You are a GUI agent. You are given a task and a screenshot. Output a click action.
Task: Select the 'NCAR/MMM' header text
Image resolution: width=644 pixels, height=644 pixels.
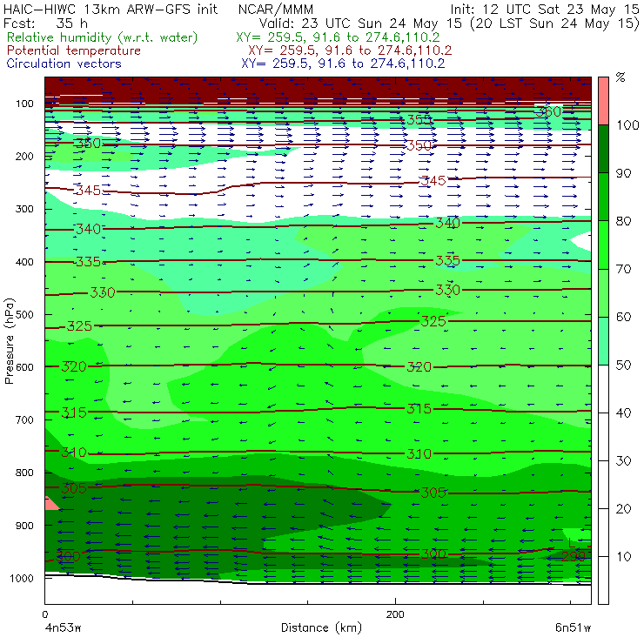click(x=276, y=9)
